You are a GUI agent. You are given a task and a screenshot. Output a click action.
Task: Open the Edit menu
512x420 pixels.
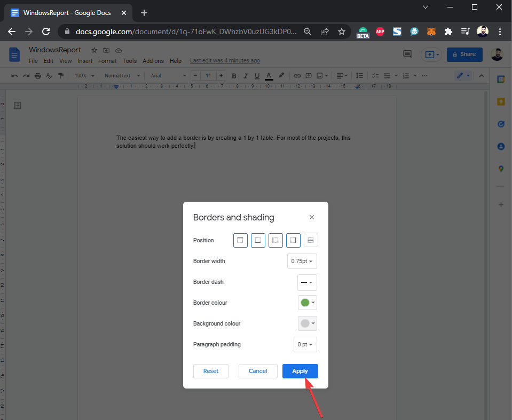(x=49, y=61)
